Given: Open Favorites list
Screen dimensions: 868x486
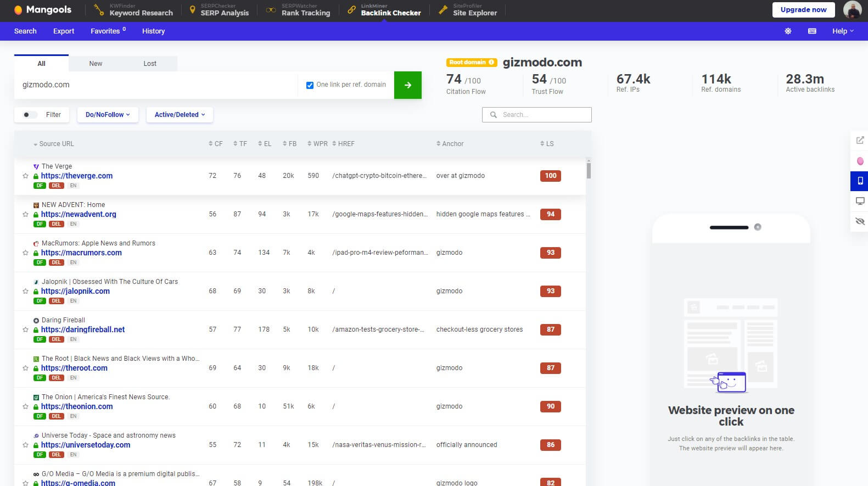Looking at the screenshot, I should [108, 31].
